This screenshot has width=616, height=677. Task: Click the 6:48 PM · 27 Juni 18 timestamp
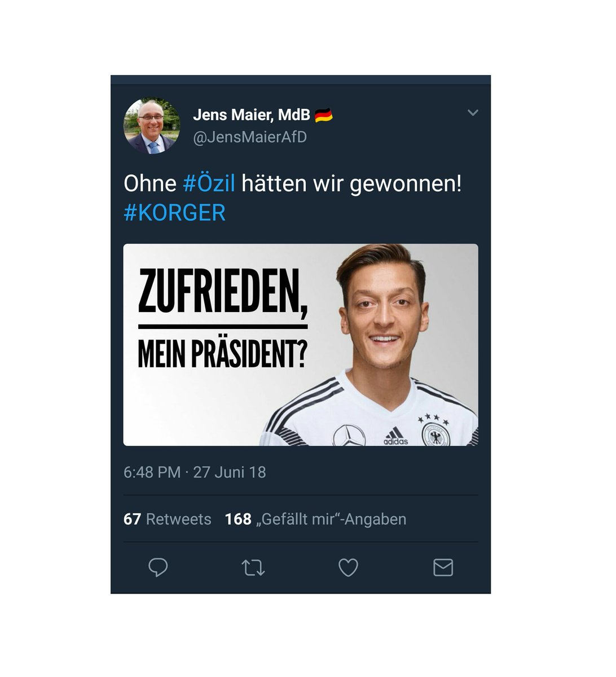tap(195, 472)
